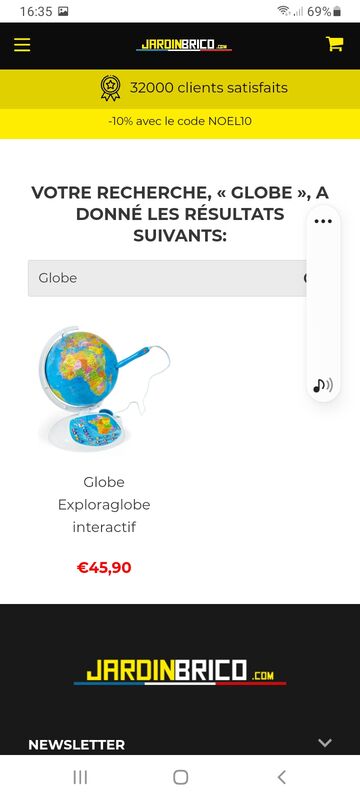Tap the JardinBrico header logo
The width and height of the screenshot is (360, 800).
(x=184, y=45)
